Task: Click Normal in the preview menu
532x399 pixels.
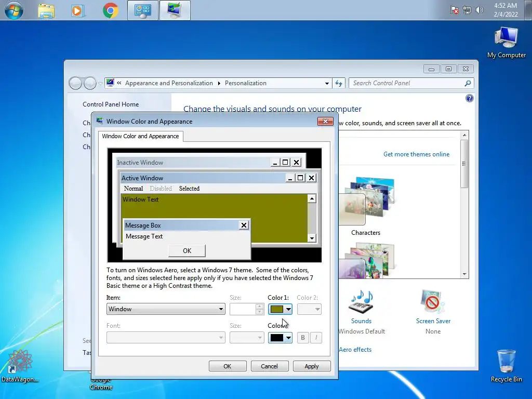Action: 134,188
